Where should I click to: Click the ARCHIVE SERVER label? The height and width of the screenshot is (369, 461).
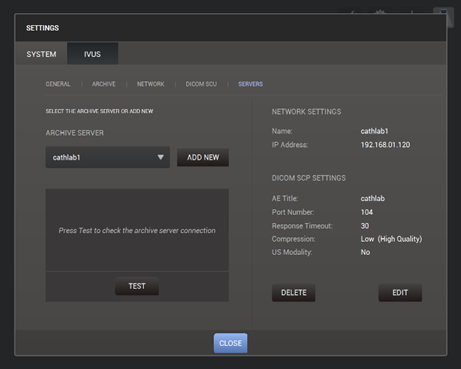pyautogui.click(x=75, y=133)
